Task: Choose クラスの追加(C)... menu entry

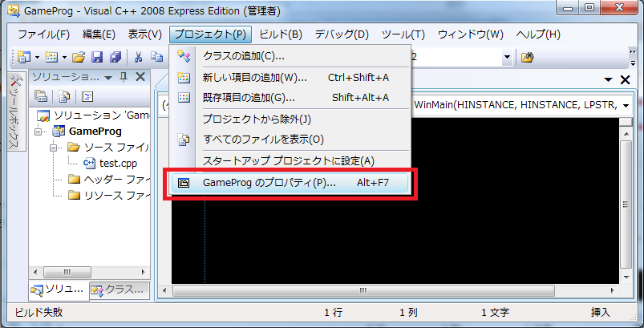Action: (290, 56)
